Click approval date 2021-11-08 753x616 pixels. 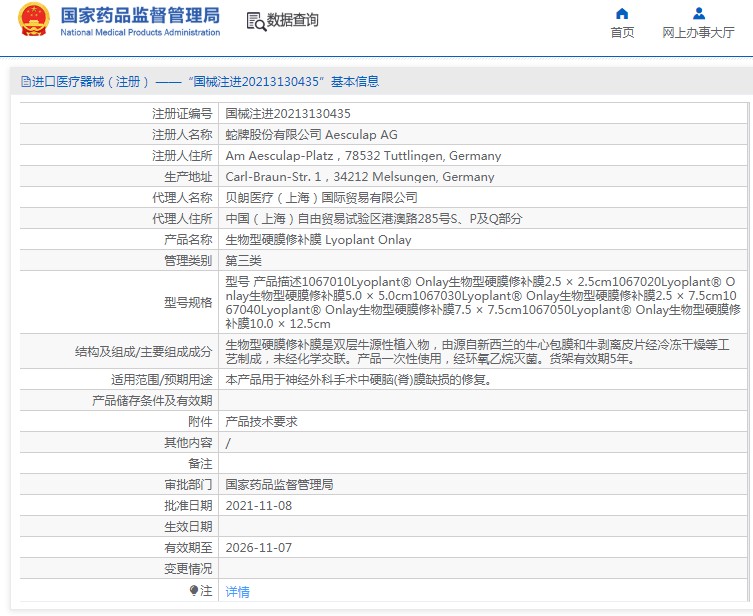pos(258,506)
